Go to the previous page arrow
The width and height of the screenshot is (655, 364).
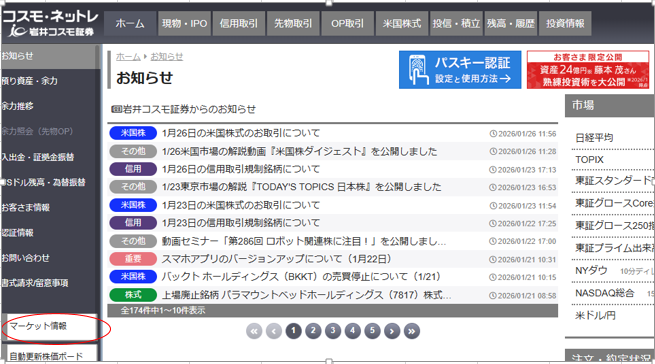click(x=274, y=331)
